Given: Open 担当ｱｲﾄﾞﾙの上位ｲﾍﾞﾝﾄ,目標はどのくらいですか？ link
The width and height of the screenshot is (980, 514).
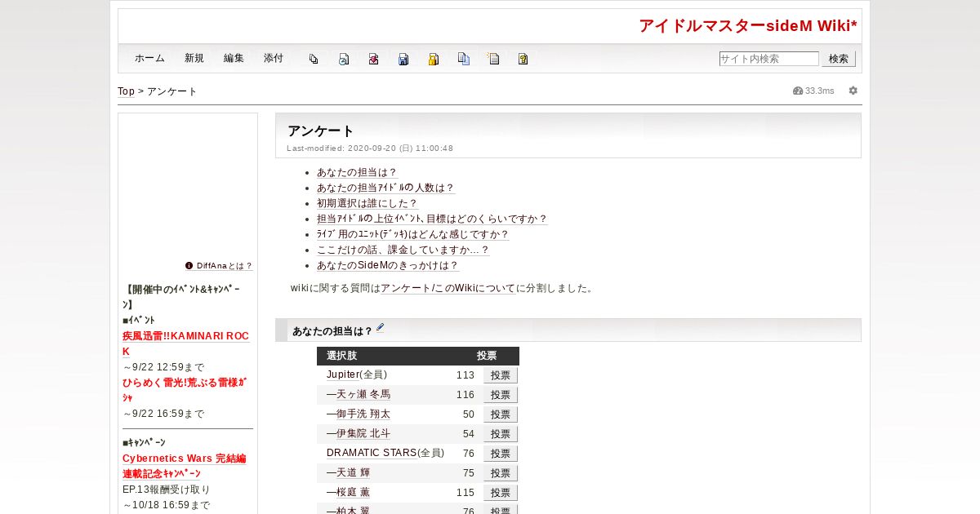Looking at the screenshot, I should click(x=432, y=219).
